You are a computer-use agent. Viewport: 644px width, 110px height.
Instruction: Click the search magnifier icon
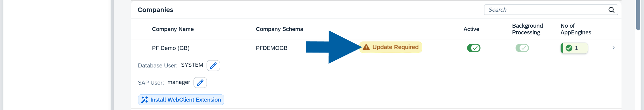click(611, 10)
